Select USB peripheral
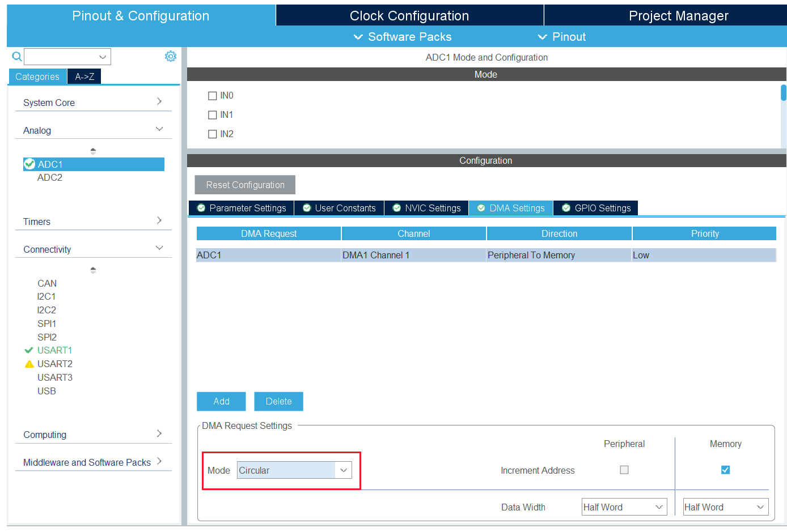787x532 pixels. pos(46,391)
